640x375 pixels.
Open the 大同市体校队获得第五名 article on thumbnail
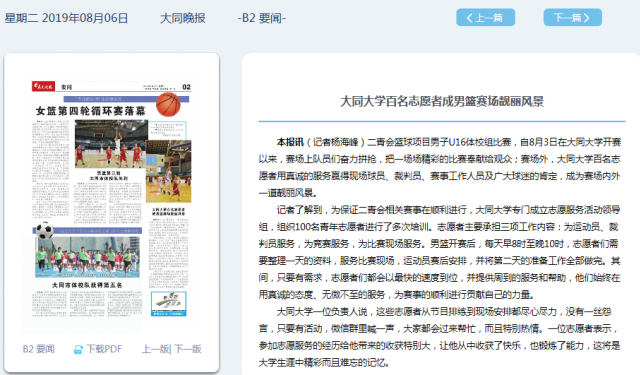tap(87, 285)
